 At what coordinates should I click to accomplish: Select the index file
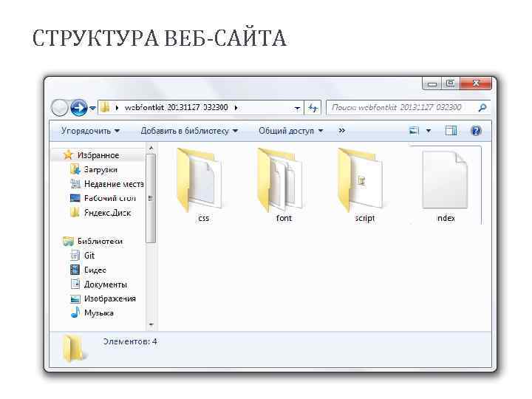[x=445, y=185]
